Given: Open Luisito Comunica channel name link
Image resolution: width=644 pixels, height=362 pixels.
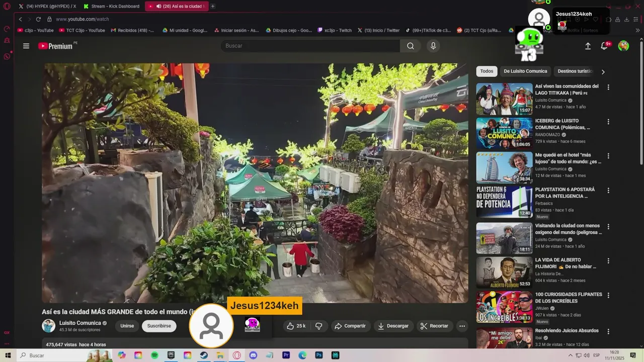Looking at the screenshot, I should point(80,323).
